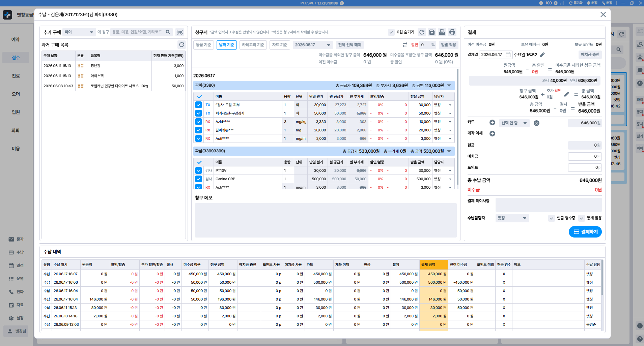Switch invoice view to 동물 기준
This screenshot has height=346, width=644.
point(203,45)
